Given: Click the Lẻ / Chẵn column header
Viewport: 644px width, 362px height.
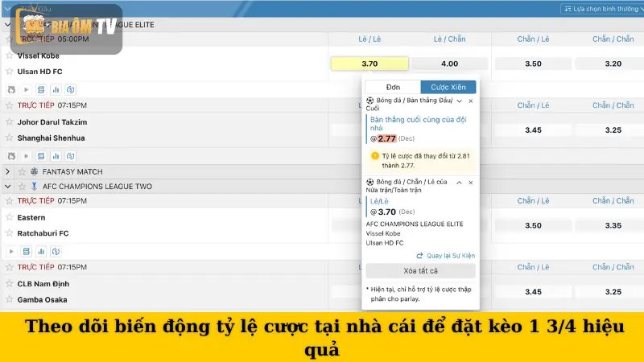Looking at the screenshot, I should click(x=449, y=39).
